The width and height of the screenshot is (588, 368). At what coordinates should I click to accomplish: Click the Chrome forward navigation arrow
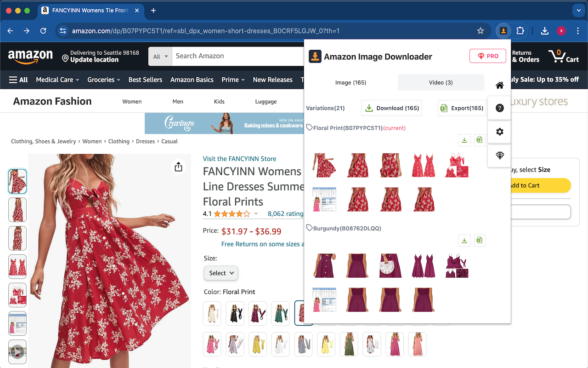click(27, 31)
